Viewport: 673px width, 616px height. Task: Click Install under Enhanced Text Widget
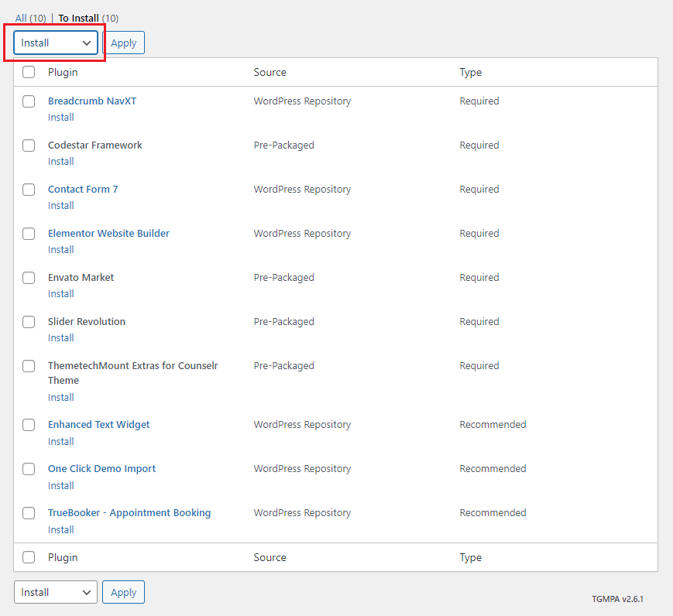61,442
